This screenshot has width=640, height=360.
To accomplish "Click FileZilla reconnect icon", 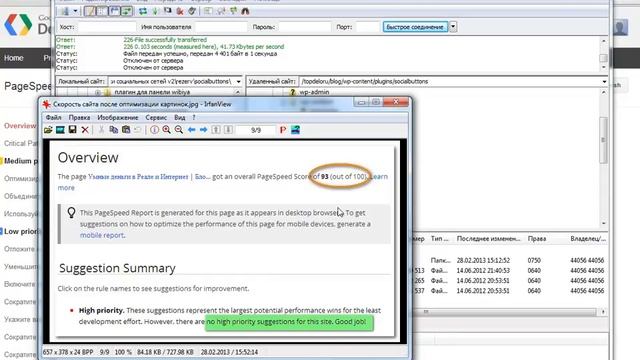I will [x=192, y=11].
